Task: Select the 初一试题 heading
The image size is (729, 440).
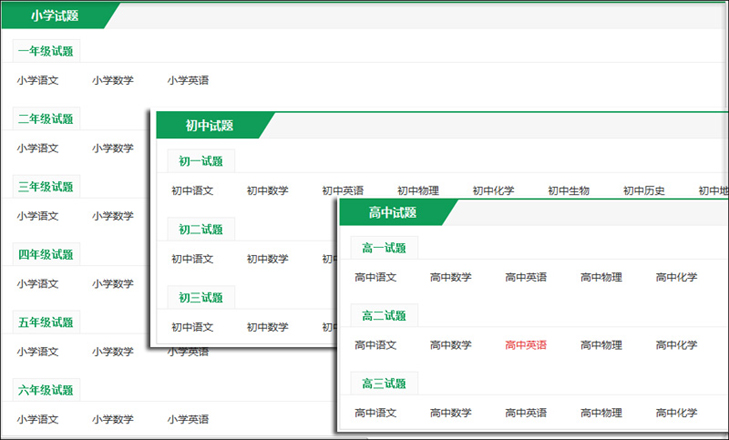Action: click(x=200, y=161)
